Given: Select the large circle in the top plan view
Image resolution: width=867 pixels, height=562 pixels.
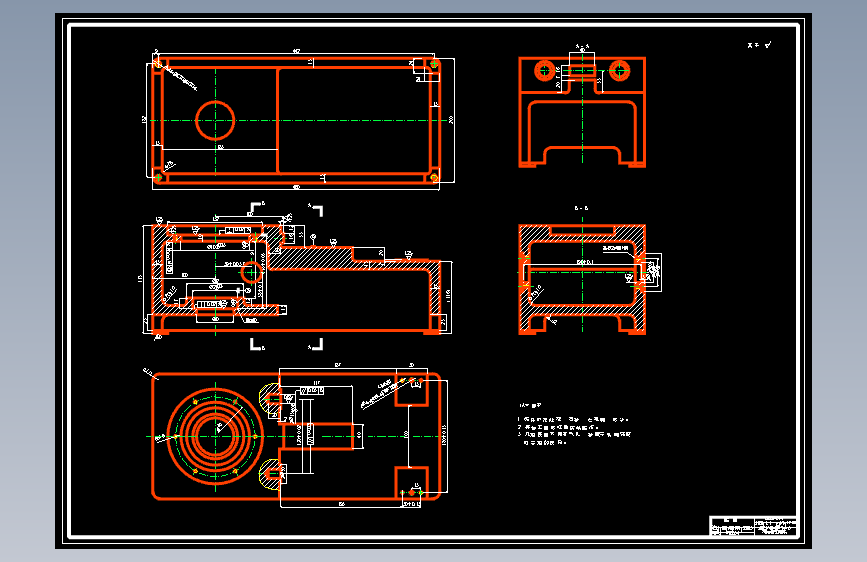Looking at the screenshot, I should [215, 120].
